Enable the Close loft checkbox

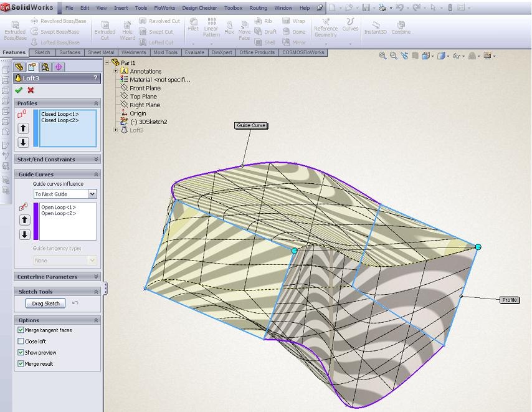[x=21, y=342]
